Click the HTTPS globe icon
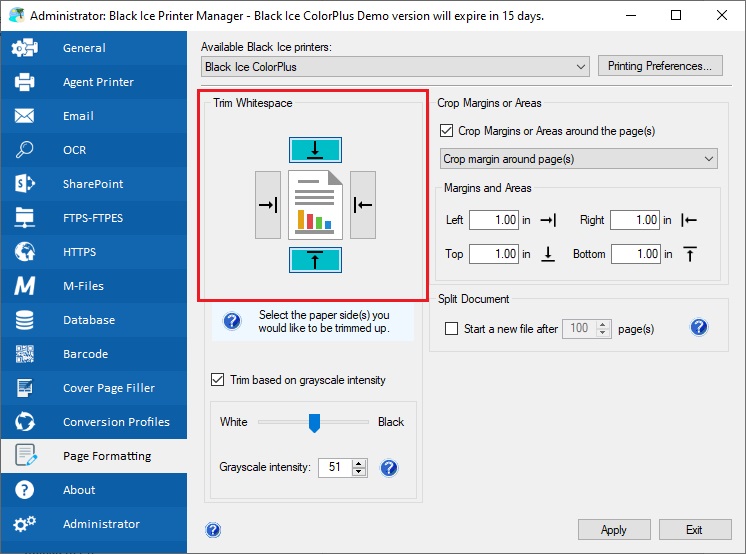This screenshot has height=554, width=746. tap(25, 252)
